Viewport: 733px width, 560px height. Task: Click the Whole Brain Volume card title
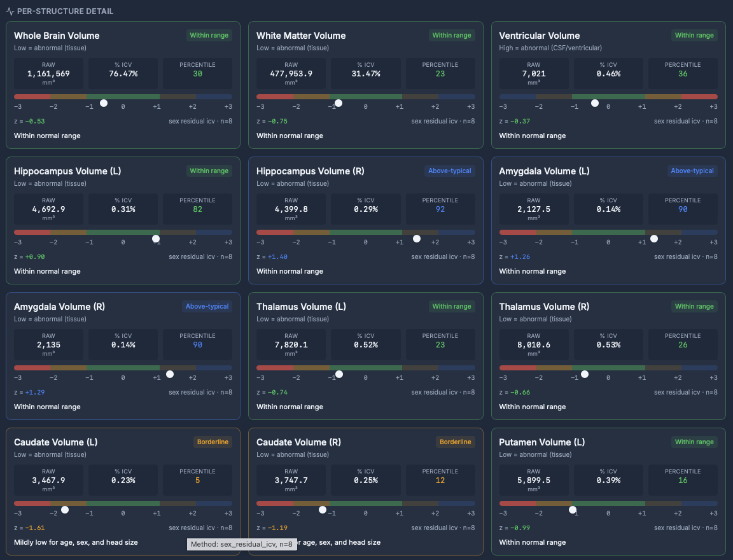coord(57,36)
